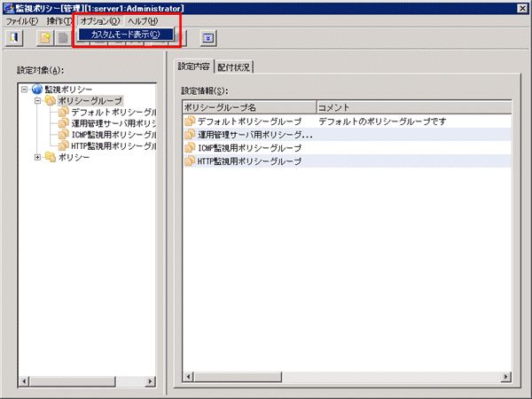
Task: Collapse the 監視ポリシー root node
Action: pyautogui.click(x=24, y=90)
